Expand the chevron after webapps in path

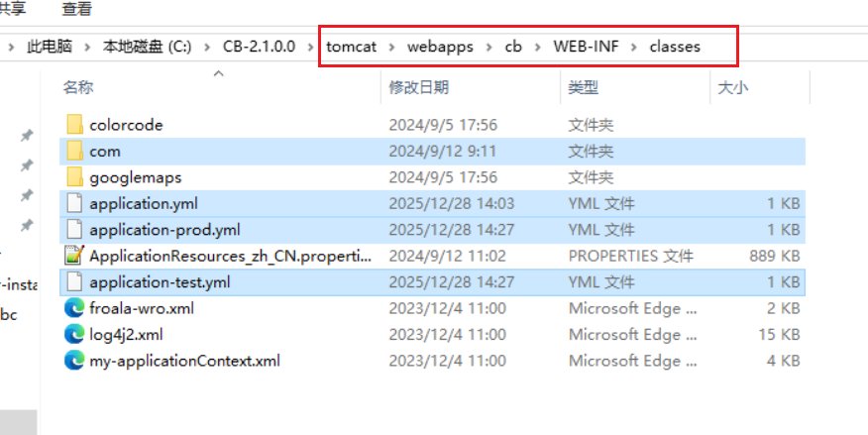click(489, 47)
